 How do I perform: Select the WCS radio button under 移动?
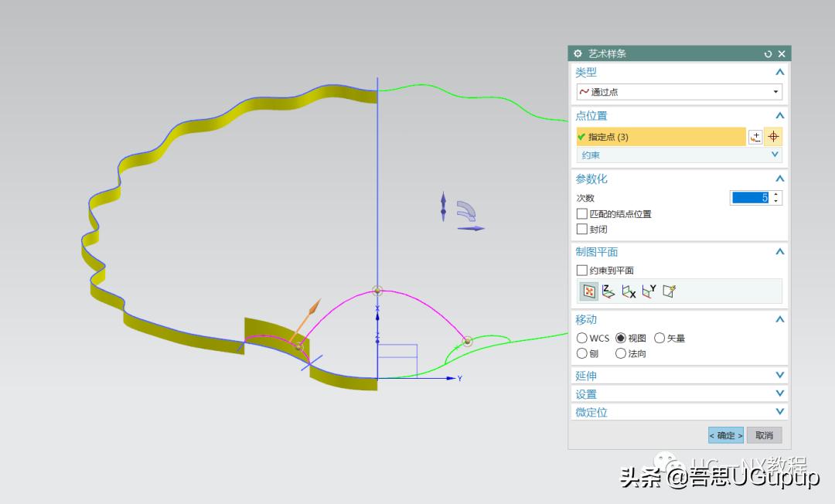tap(581, 338)
